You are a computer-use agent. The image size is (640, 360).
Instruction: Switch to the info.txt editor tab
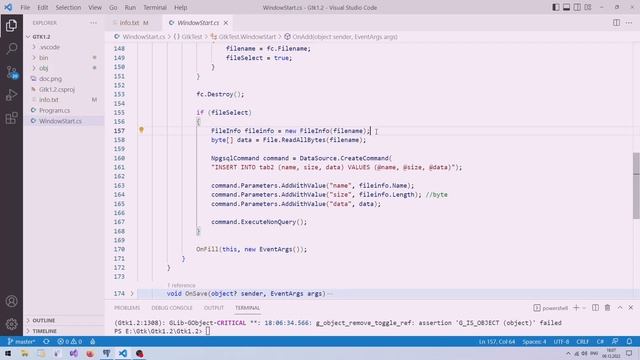point(133,23)
